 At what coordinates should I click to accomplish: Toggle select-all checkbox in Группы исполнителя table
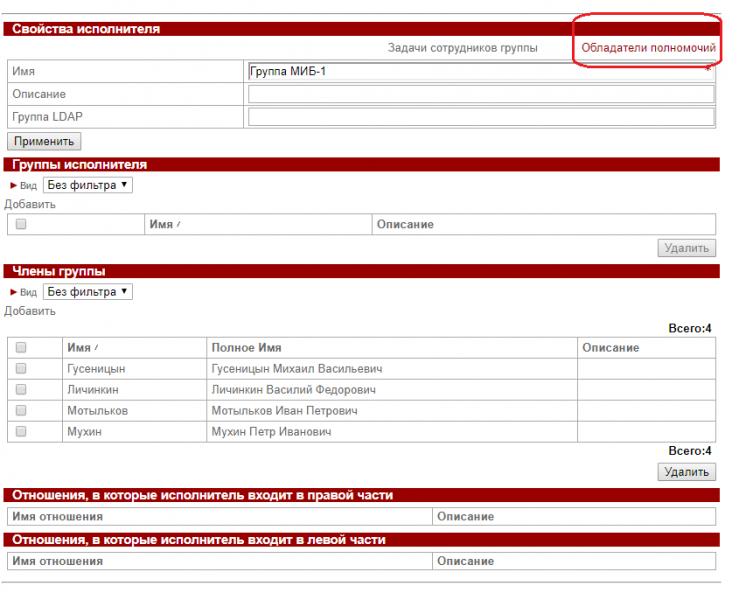click(21, 224)
